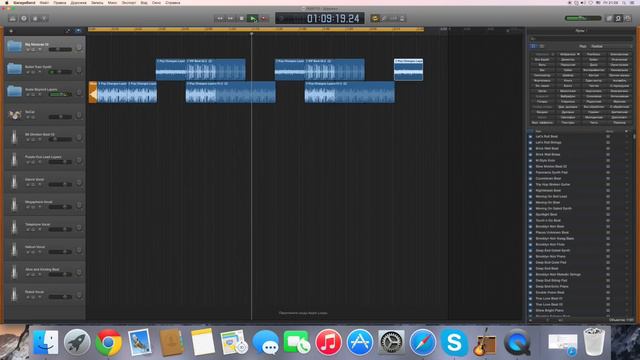Screen dimensions: 640x360
Task: Toggle the Catch playhead button
Action: click(78, 31)
